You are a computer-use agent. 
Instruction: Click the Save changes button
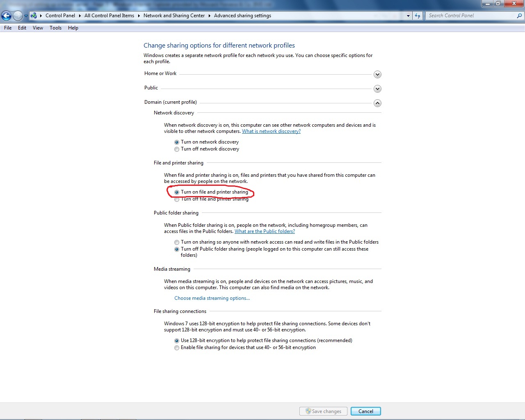click(323, 411)
